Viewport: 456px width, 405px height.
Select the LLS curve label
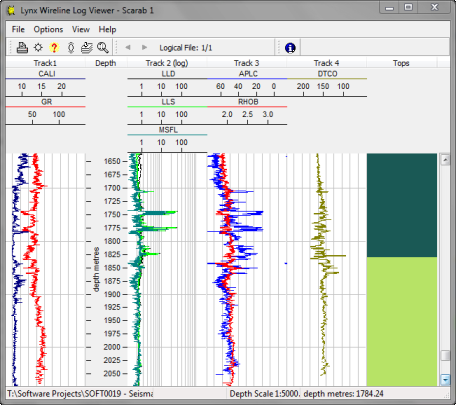coord(168,102)
